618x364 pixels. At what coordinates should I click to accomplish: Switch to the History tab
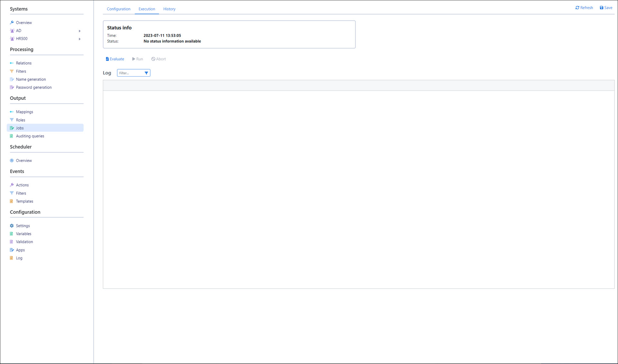click(169, 9)
